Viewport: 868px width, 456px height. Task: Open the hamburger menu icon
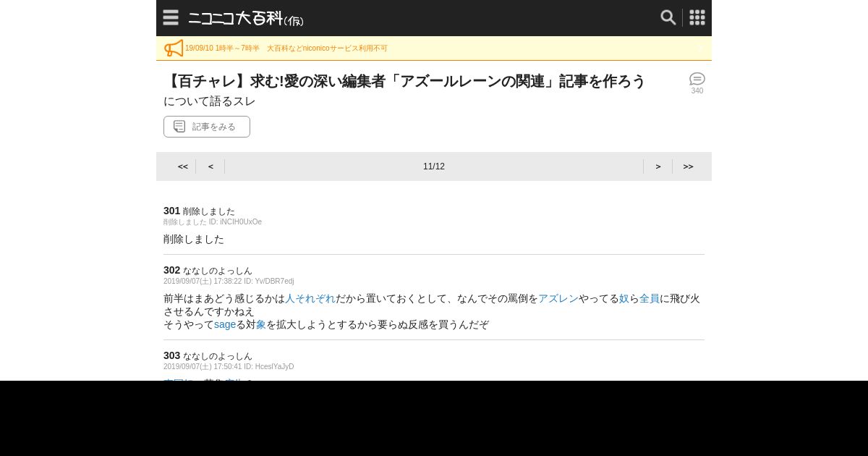click(171, 17)
